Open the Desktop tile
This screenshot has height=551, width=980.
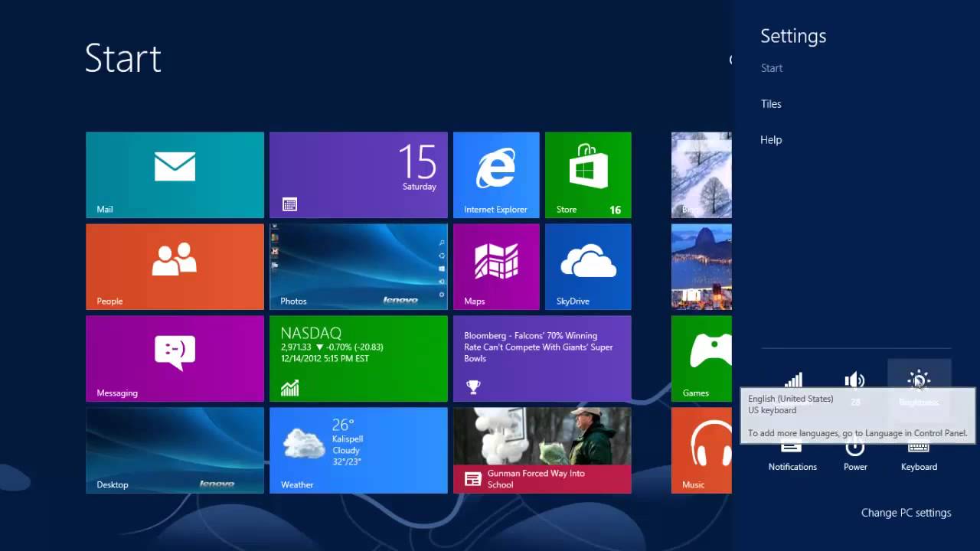[175, 450]
